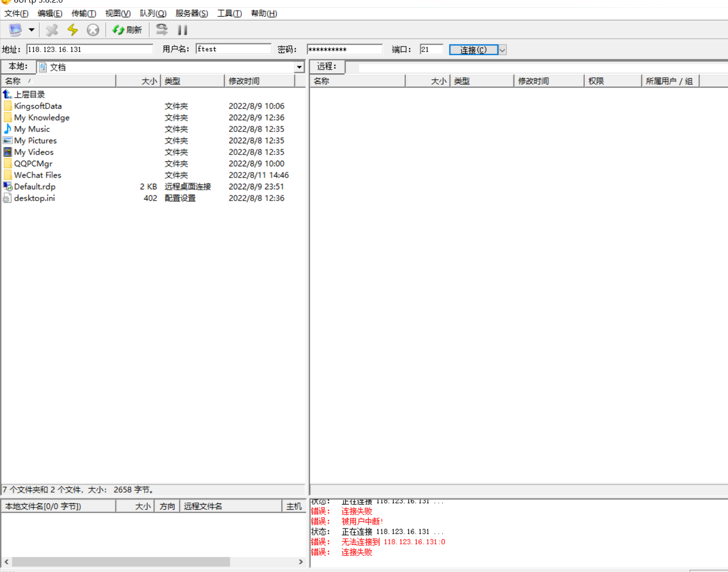Click the queue panel horizontal scrollbar
This screenshot has width=728, height=572.
[x=121, y=562]
